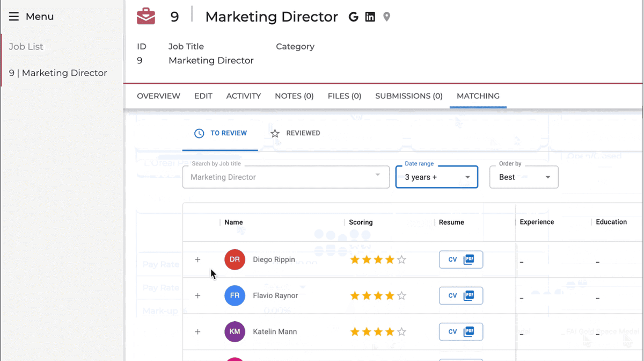Expand Flavio Raynor's row with plus

(197, 295)
